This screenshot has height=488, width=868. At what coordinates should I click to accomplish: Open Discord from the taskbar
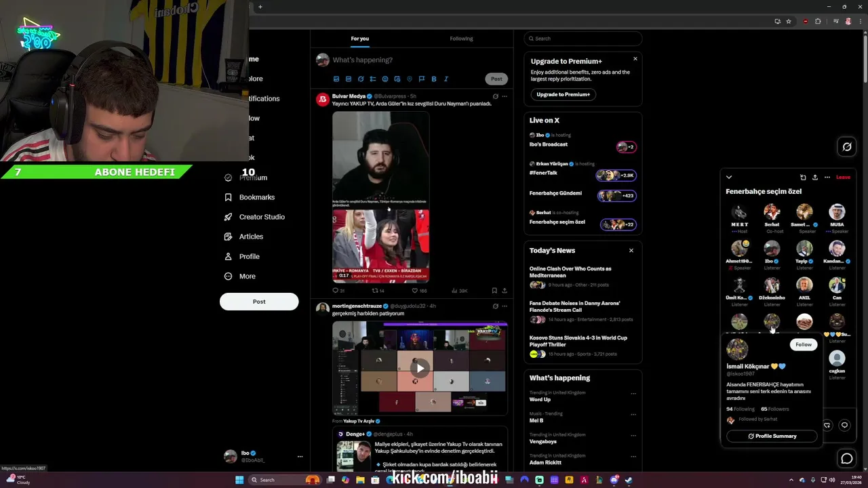pyautogui.click(x=614, y=480)
